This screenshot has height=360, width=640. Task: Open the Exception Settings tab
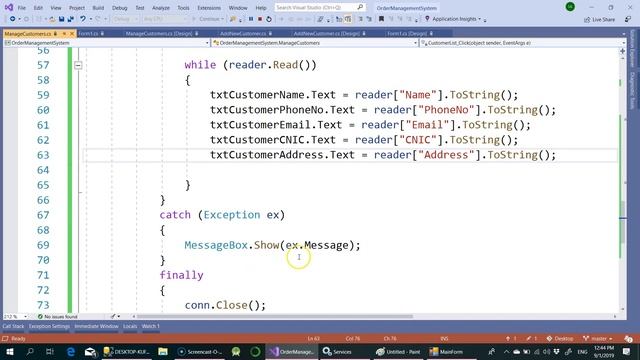[x=49, y=326]
